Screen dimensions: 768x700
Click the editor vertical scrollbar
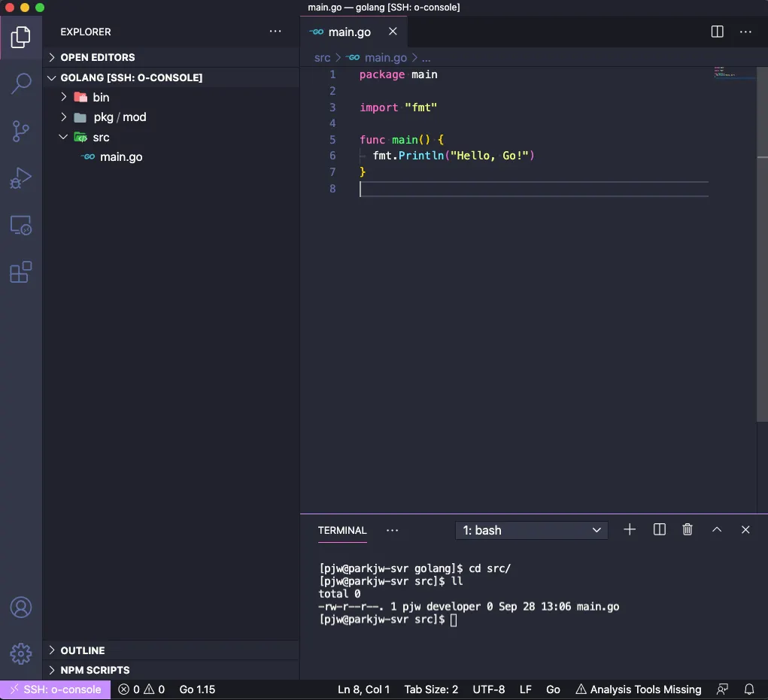tap(762, 245)
